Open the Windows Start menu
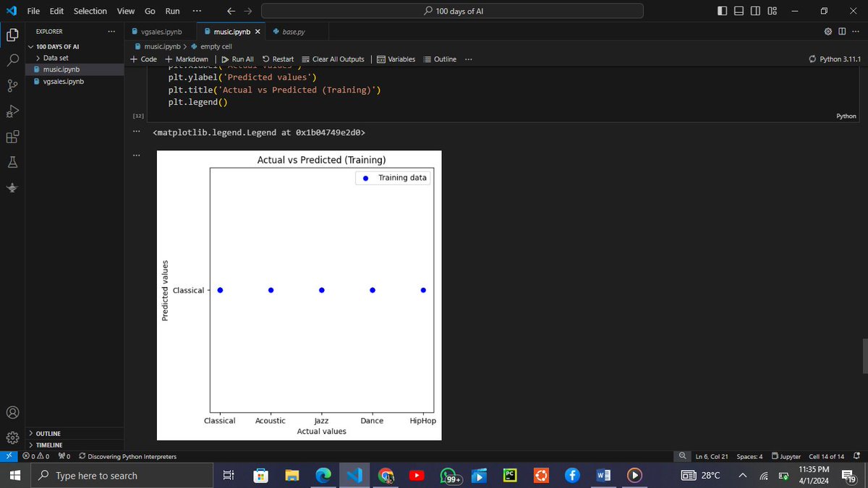868x488 pixels. [14, 475]
